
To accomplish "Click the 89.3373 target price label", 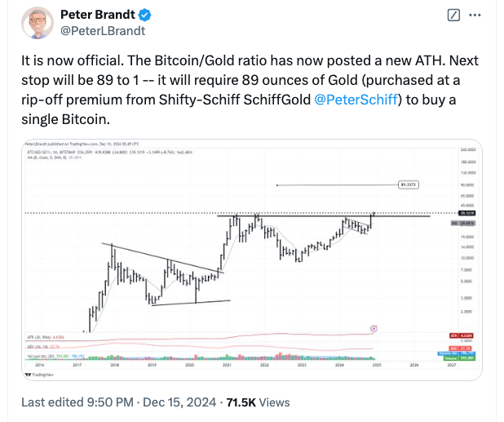I will [x=410, y=184].
